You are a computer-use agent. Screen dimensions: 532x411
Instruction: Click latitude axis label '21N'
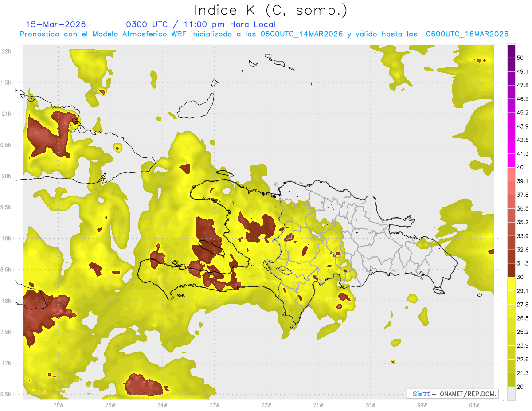point(7,114)
